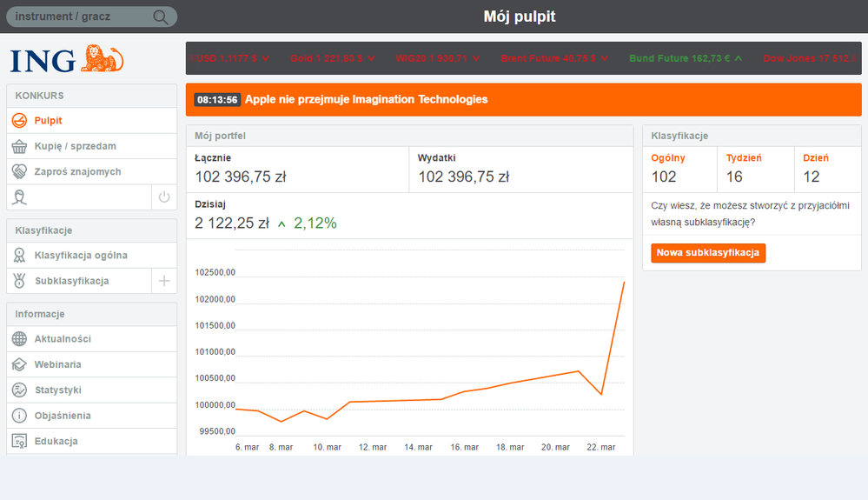The height and width of the screenshot is (500, 868).
Task: Open the Statystyki menu item
Action: [57, 390]
